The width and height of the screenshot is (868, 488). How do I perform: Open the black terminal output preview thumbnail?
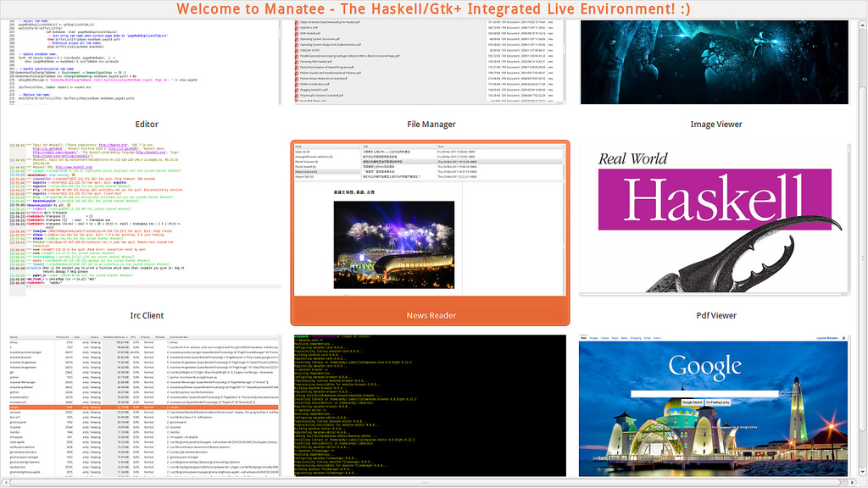[430, 405]
